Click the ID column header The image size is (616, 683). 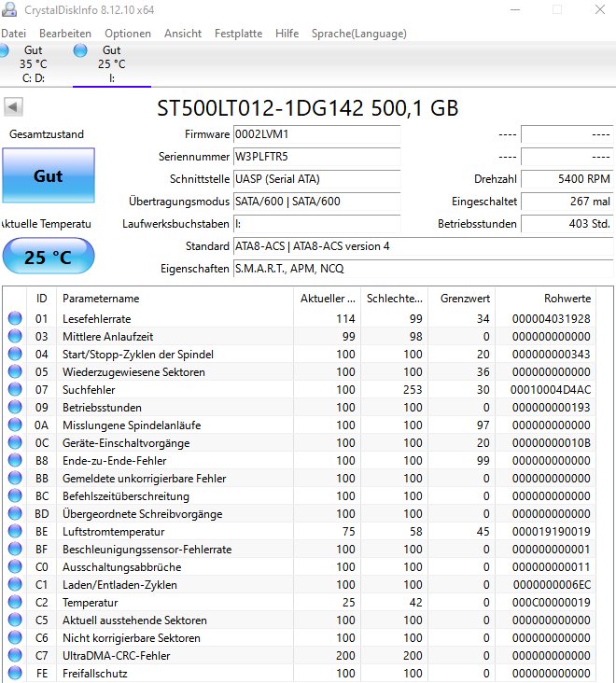41,299
